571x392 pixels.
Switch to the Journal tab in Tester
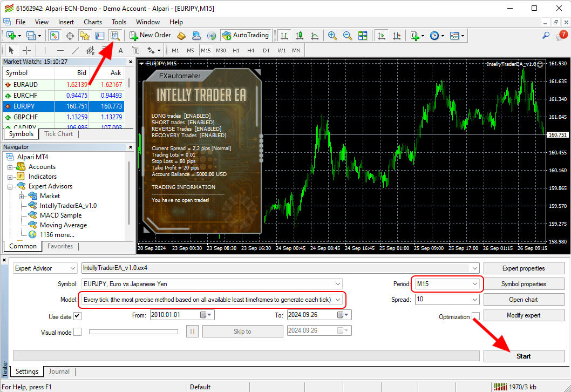click(x=59, y=371)
